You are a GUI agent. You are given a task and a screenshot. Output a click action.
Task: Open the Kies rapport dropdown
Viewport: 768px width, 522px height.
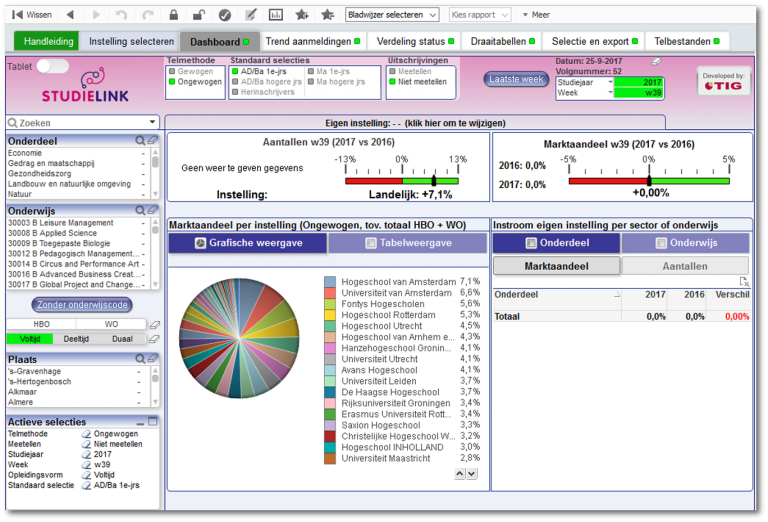[480, 15]
